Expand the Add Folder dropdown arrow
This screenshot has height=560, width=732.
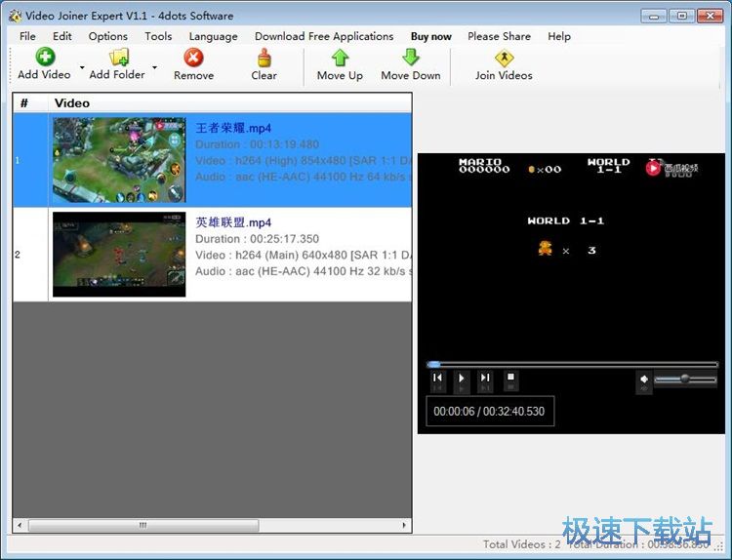tap(154, 67)
